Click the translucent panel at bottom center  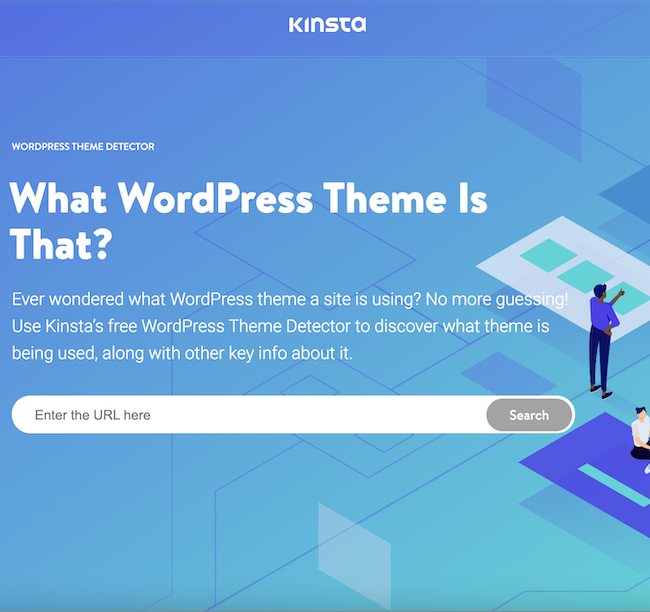[x=353, y=557]
